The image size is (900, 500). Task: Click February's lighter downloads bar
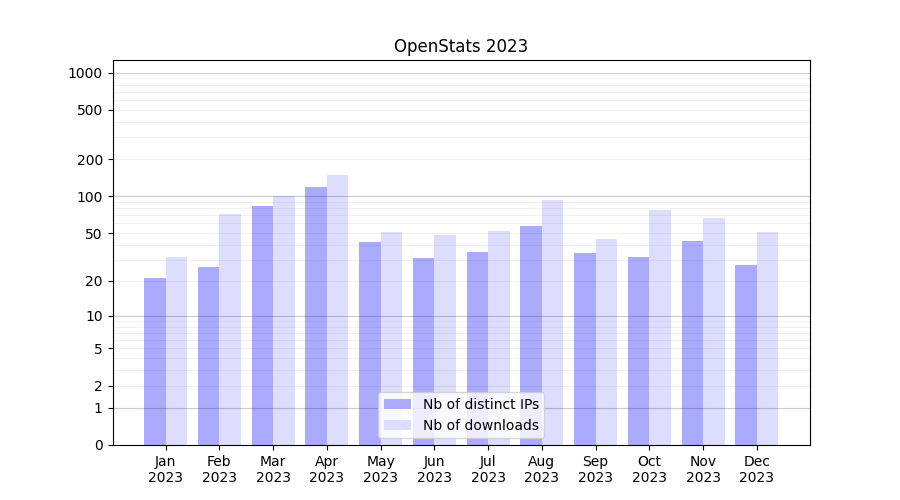coord(230,329)
